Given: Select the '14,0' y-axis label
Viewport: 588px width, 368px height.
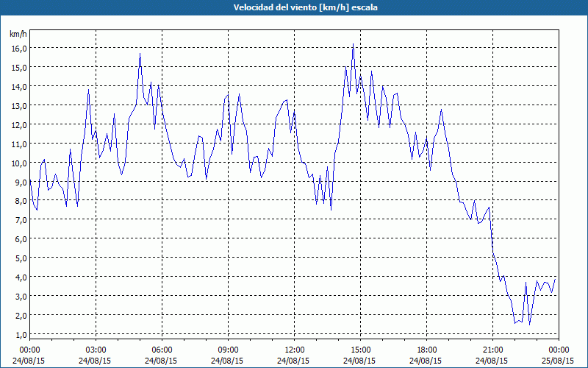Looking at the screenshot, I should click(19, 87).
